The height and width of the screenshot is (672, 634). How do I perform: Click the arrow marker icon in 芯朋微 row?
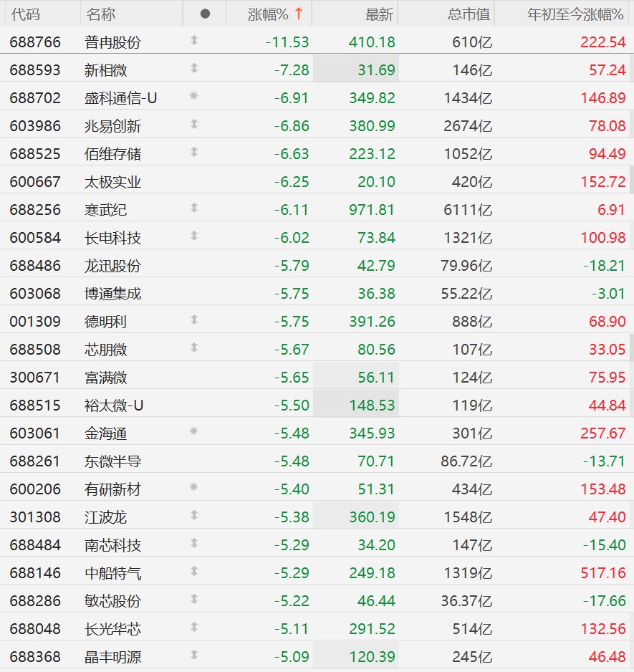click(193, 347)
